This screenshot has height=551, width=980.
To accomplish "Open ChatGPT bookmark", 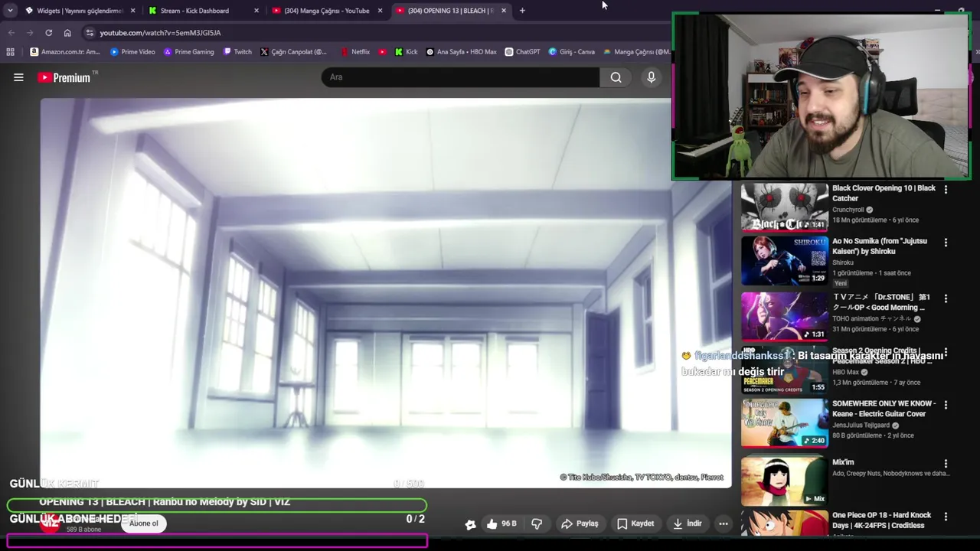I will point(522,52).
